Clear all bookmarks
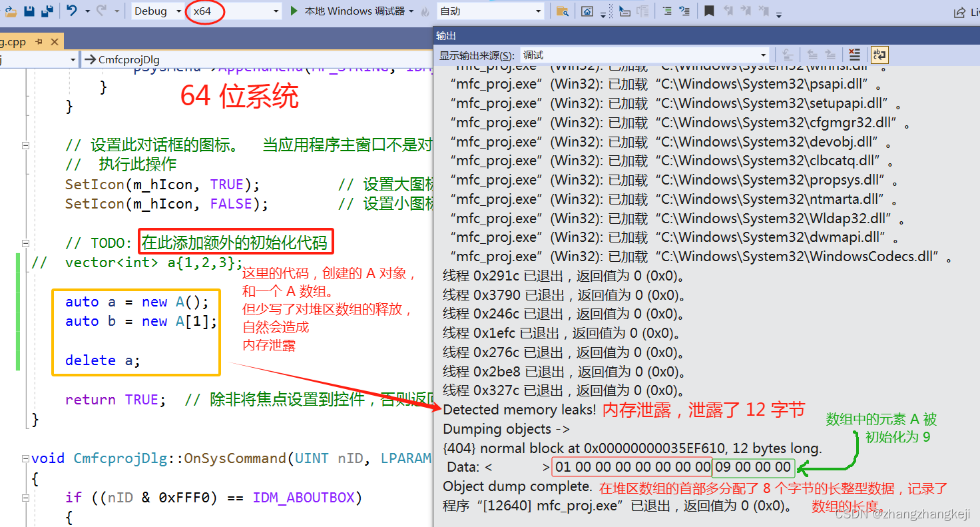The image size is (980, 527). coord(764,11)
